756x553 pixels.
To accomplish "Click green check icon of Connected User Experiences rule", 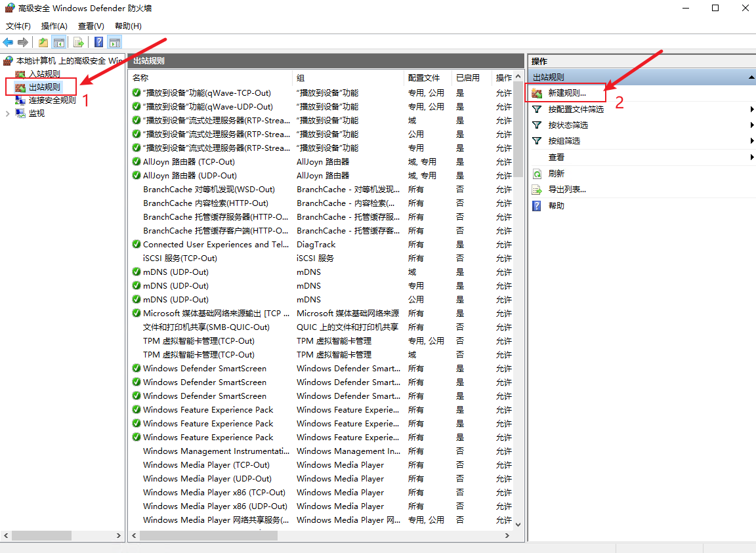I will [x=136, y=245].
